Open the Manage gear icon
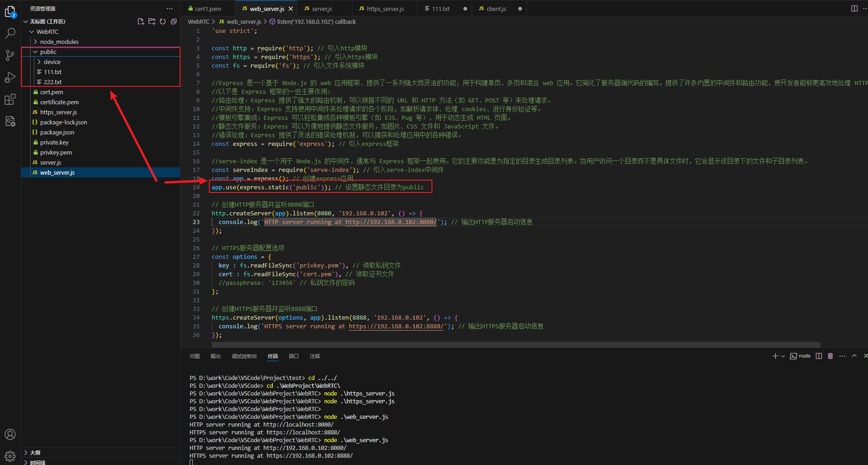This screenshot has height=465, width=868. pyautogui.click(x=10, y=456)
